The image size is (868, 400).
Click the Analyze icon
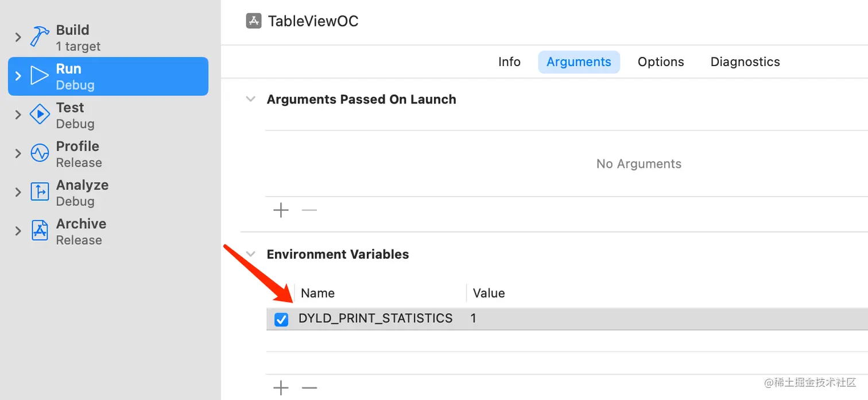[x=40, y=192]
